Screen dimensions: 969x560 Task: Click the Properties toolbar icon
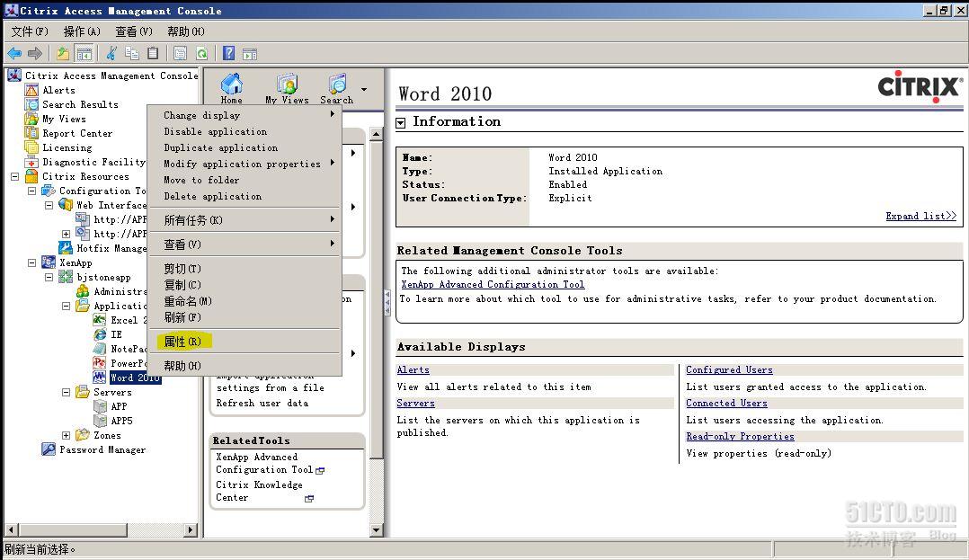[x=180, y=54]
